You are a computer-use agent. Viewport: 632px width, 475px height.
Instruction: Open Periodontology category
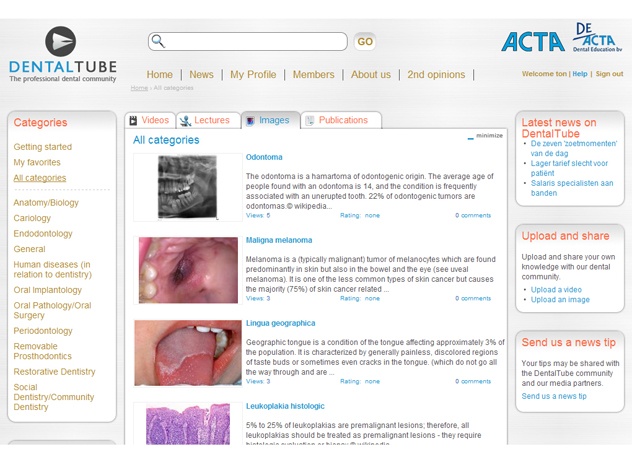pyautogui.click(x=43, y=331)
